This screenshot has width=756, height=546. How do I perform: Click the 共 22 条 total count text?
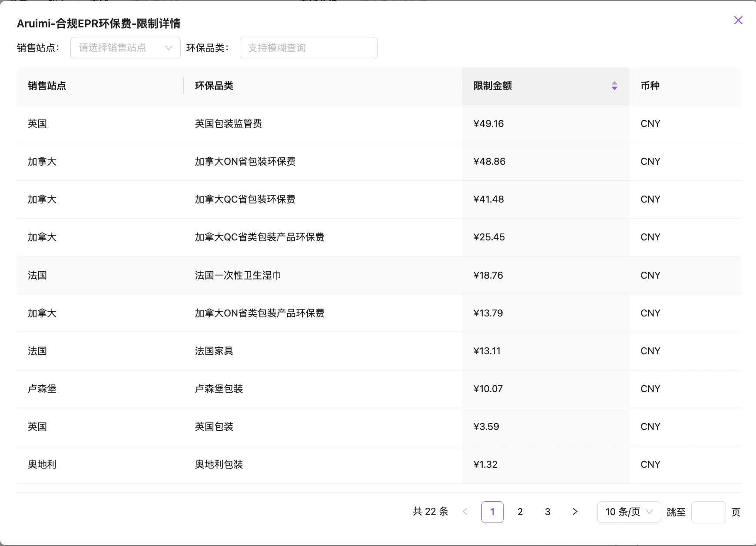(431, 512)
